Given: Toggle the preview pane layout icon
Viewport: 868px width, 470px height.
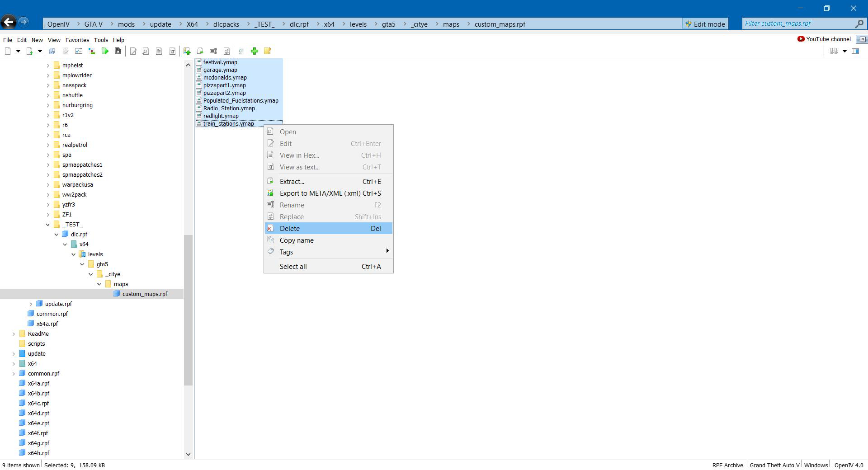Looking at the screenshot, I should tap(855, 51).
